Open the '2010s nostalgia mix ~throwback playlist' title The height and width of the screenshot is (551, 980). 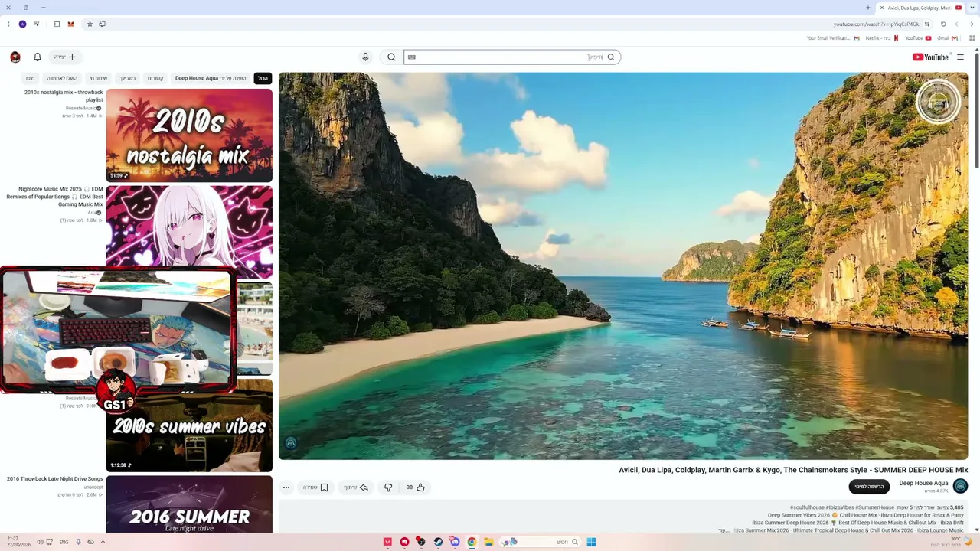click(64, 96)
